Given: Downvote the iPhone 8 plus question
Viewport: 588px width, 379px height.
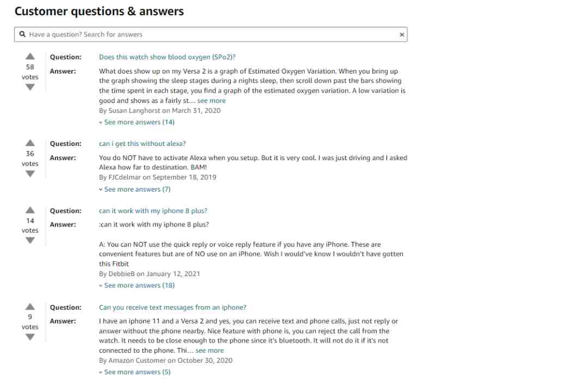Looking at the screenshot, I should [x=30, y=241].
